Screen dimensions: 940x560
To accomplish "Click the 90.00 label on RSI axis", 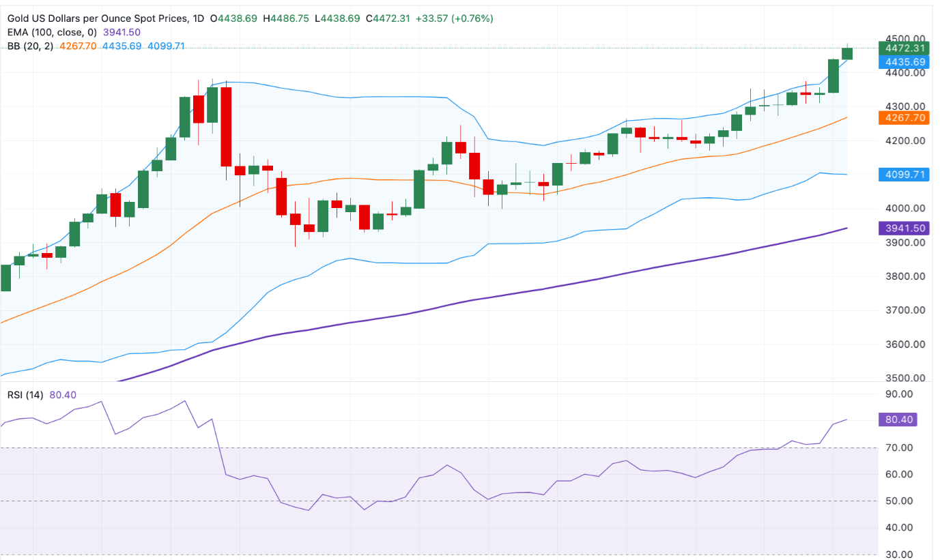I will tap(899, 394).
